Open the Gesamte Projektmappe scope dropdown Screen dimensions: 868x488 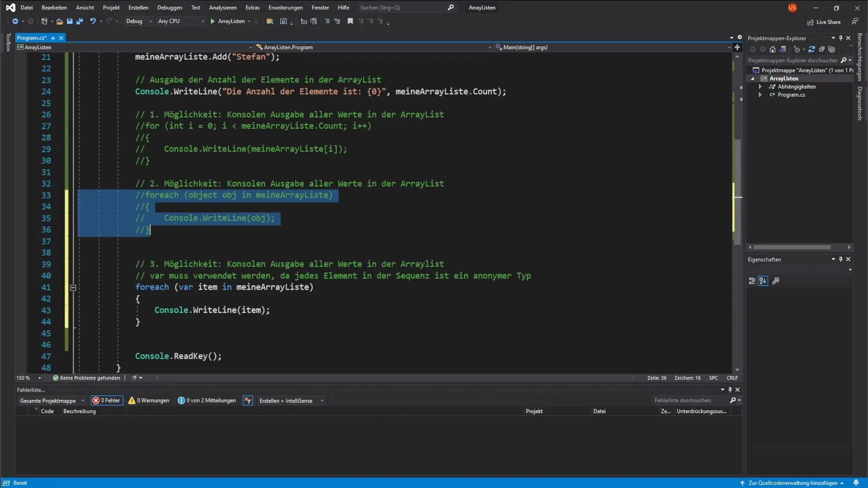click(x=52, y=401)
